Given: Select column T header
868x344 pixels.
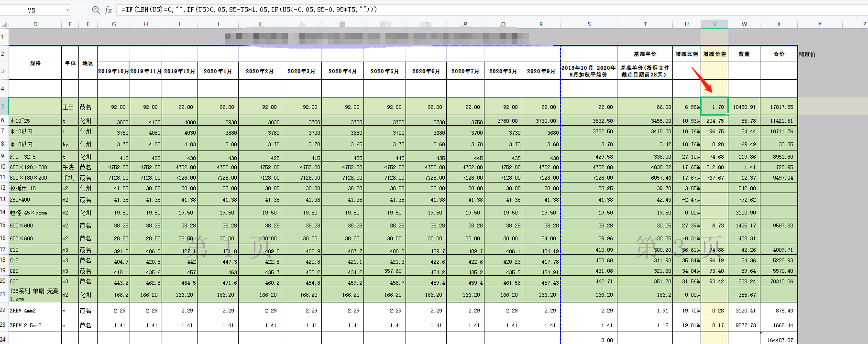Looking at the screenshot, I should 645,24.
